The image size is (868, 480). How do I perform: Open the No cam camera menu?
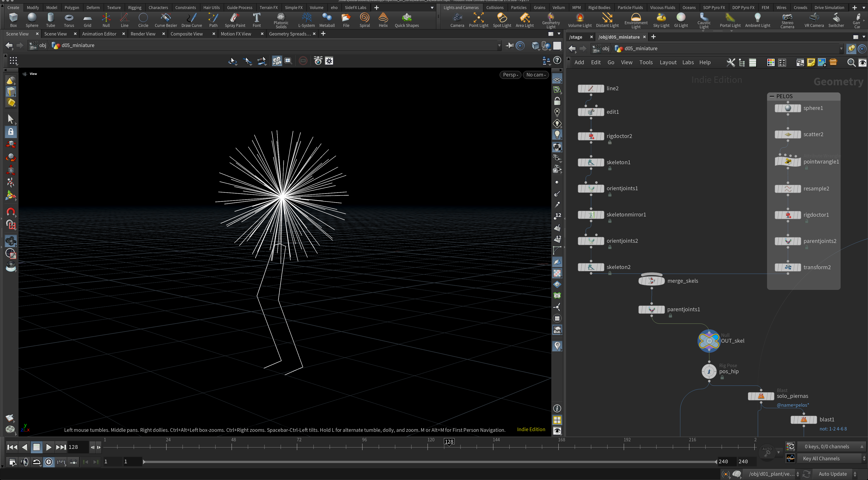click(536, 75)
